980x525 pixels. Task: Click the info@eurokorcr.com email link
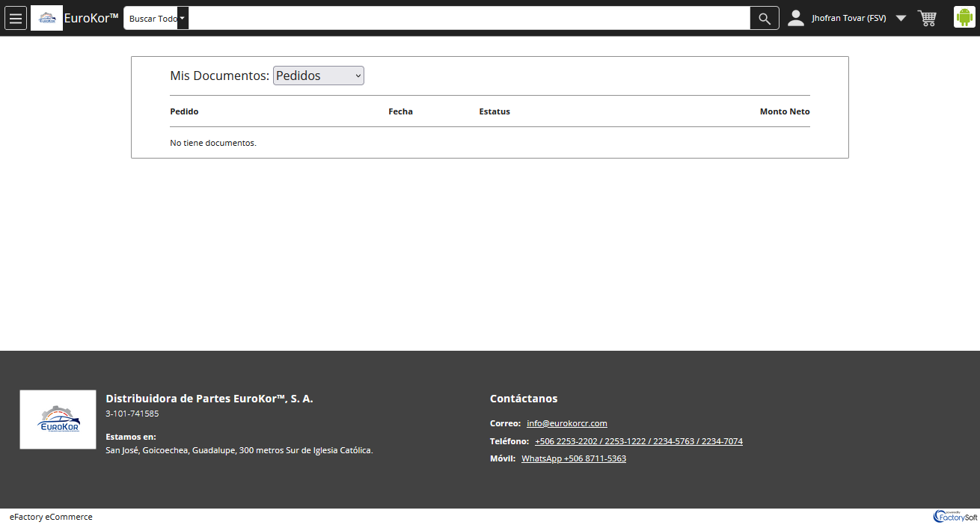click(x=567, y=423)
